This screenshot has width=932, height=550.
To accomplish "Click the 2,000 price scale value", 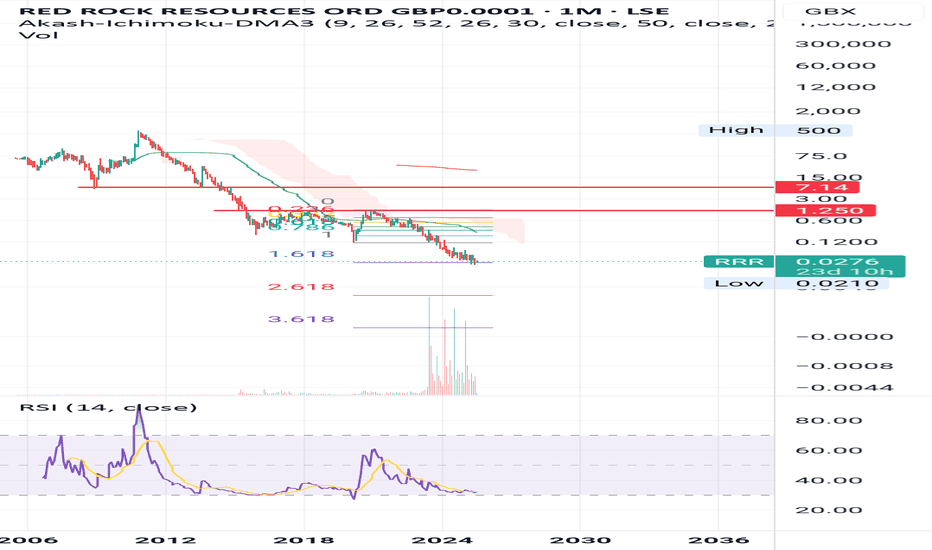I will 828,111.
